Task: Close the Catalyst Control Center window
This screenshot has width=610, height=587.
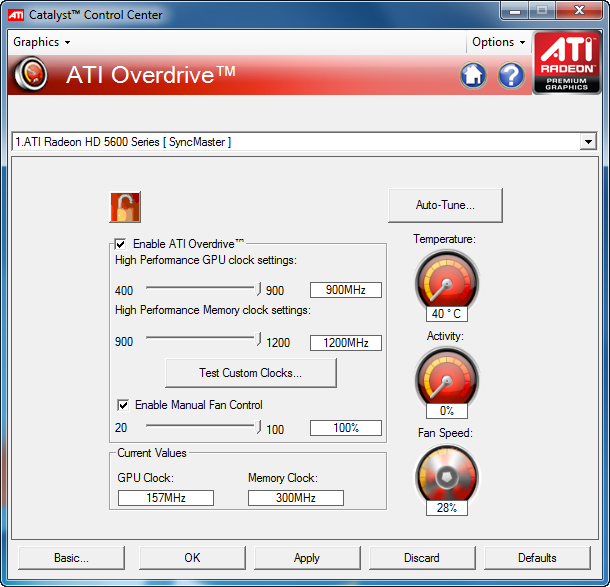Action: click(x=579, y=11)
